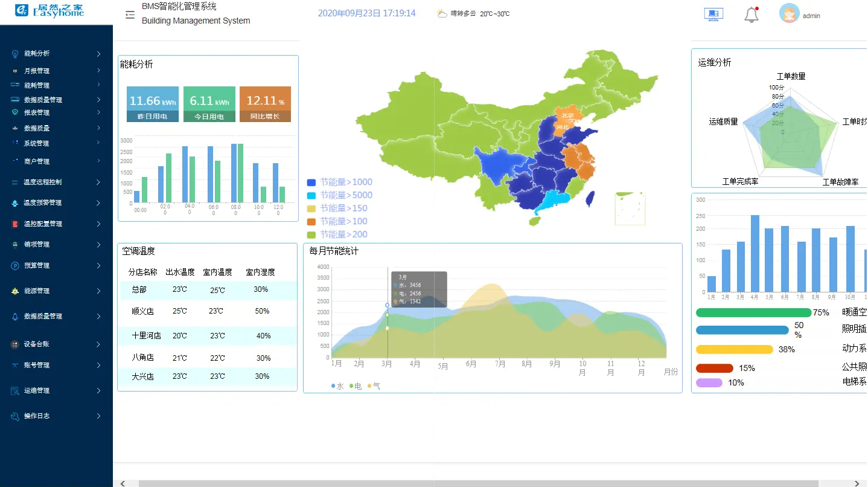The image size is (868, 487).
Task: Click the admin user avatar
Action: (789, 14)
